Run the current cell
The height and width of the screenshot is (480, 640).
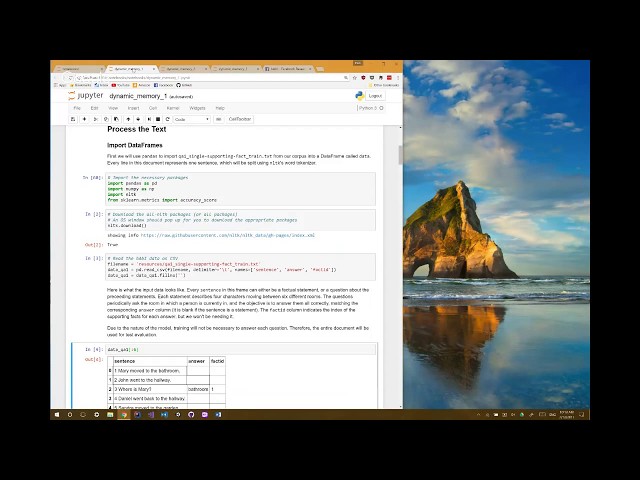tap(149, 119)
